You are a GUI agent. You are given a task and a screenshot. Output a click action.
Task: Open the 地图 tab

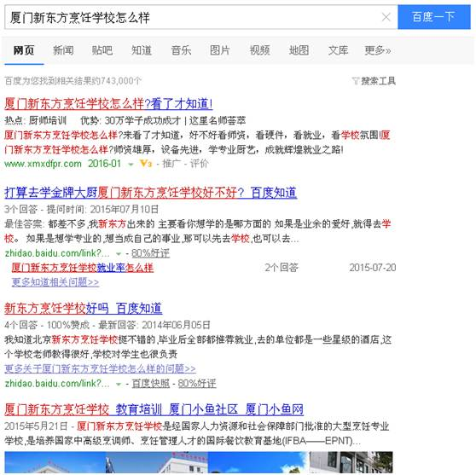pyautogui.click(x=299, y=50)
